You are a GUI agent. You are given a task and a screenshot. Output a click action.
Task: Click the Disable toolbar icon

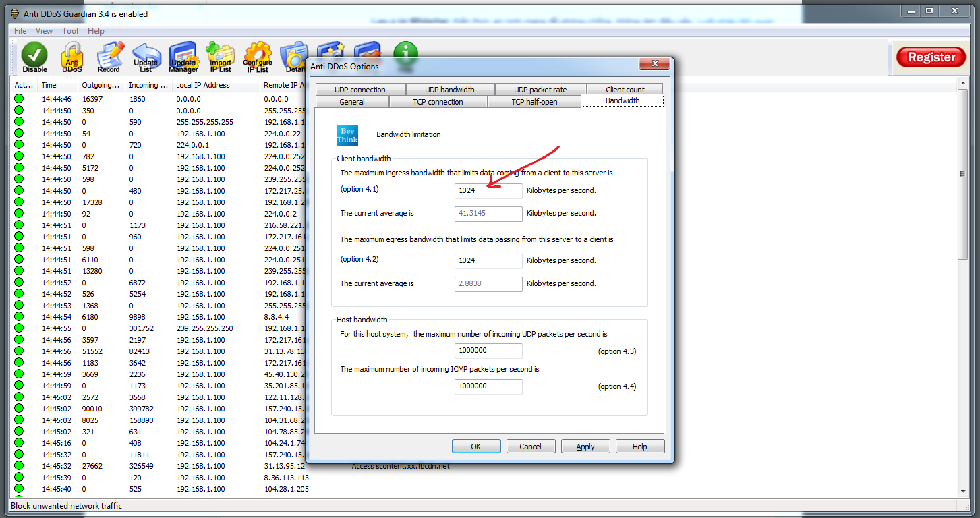[x=34, y=58]
